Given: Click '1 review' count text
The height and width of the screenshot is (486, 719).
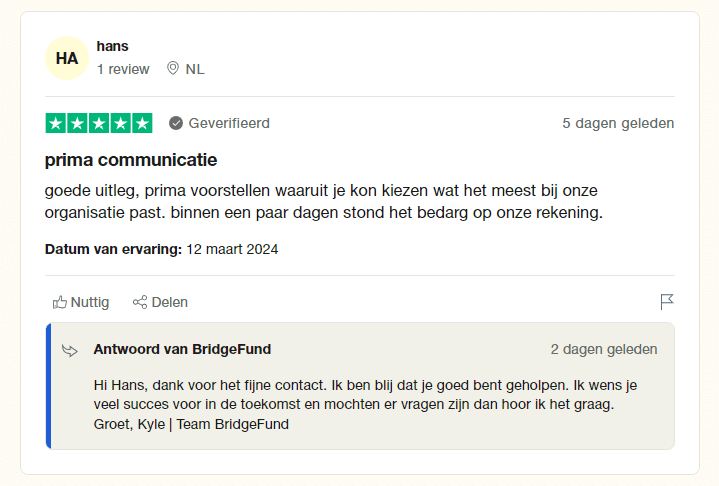Looking at the screenshot, I should pos(123,69).
